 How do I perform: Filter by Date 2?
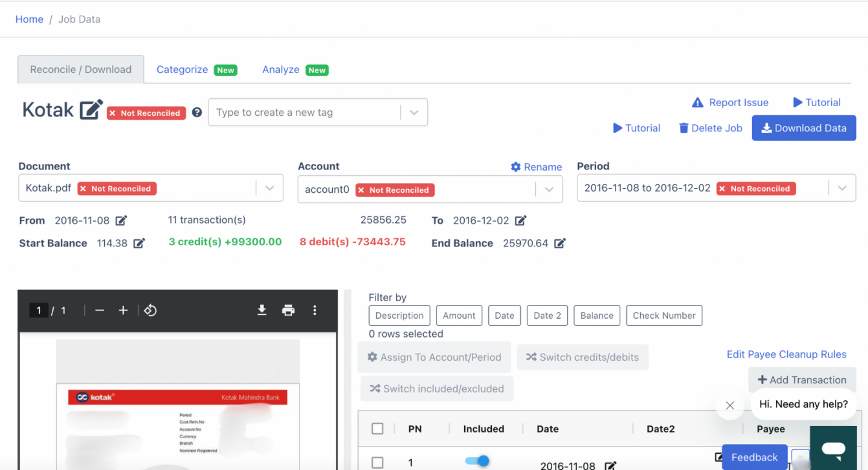point(547,315)
